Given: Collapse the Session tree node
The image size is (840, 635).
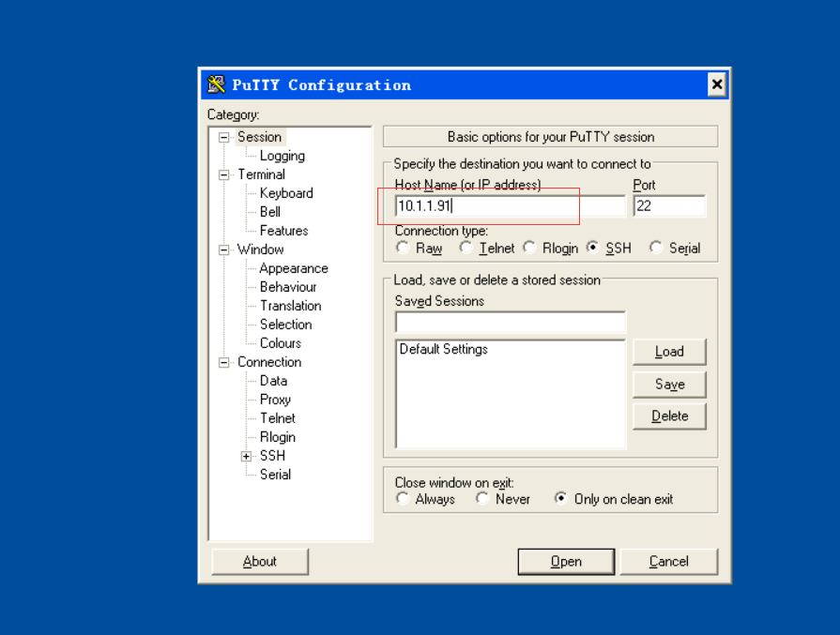Looking at the screenshot, I should point(224,138).
